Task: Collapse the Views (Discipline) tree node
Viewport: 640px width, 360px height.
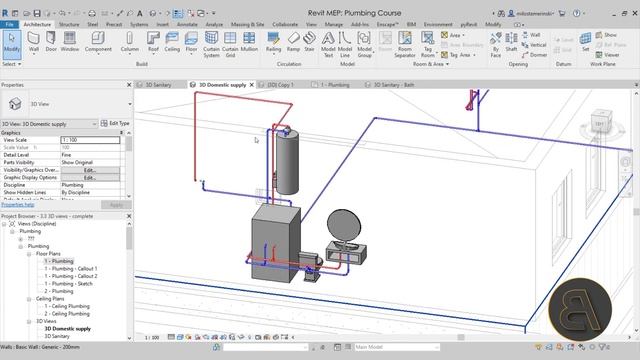Action: click(4, 224)
